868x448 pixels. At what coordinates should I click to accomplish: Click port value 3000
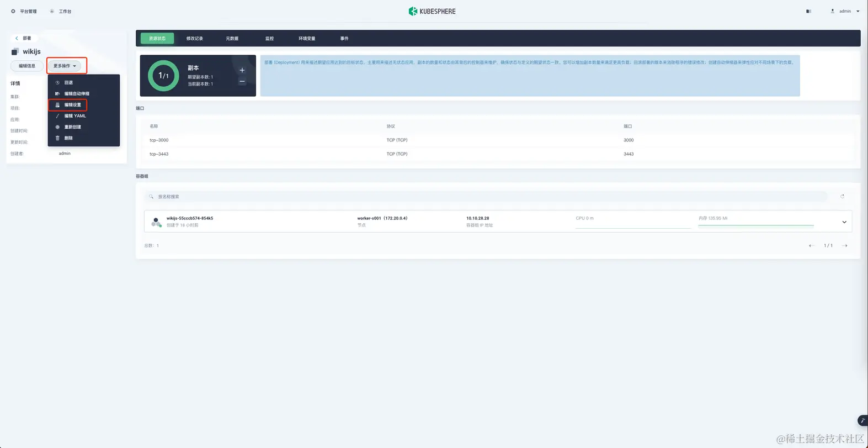click(629, 140)
